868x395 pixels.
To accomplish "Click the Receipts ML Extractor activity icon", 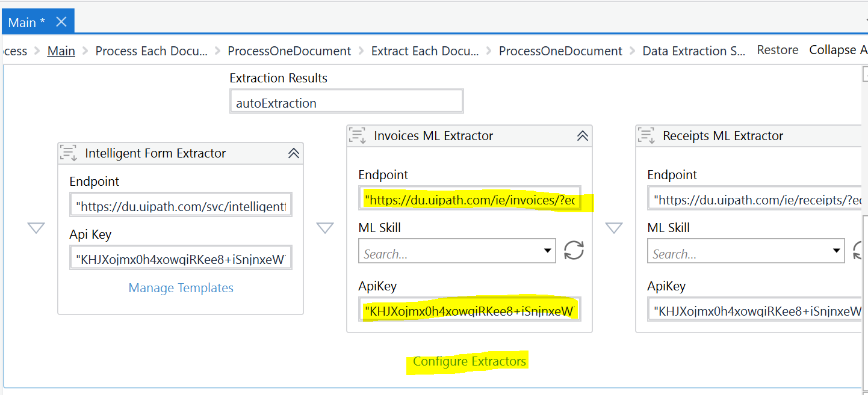I will (646, 136).
